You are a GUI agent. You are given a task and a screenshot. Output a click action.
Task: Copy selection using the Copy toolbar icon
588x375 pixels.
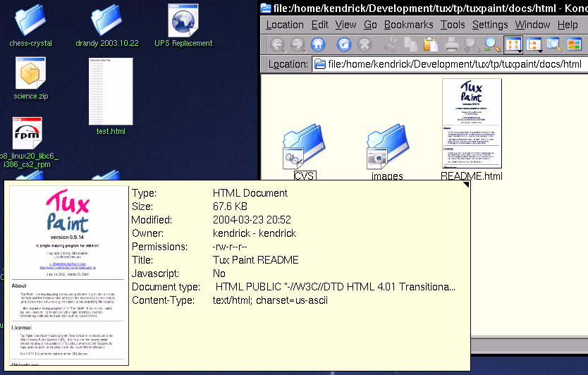click(x=410, y=44)
